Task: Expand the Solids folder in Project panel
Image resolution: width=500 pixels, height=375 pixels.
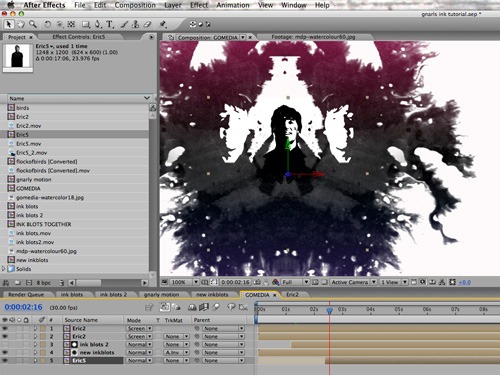Action: click(x=3, y=269)
